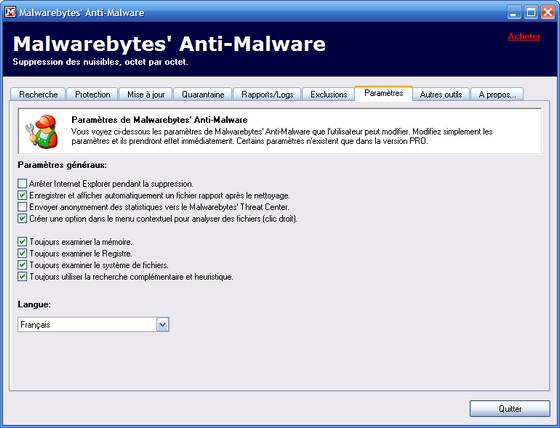Image resolution: width=560 pixels, height=428 pixels.
Task: Minimize the Malwarebytes window
Action: click(514, 13)
